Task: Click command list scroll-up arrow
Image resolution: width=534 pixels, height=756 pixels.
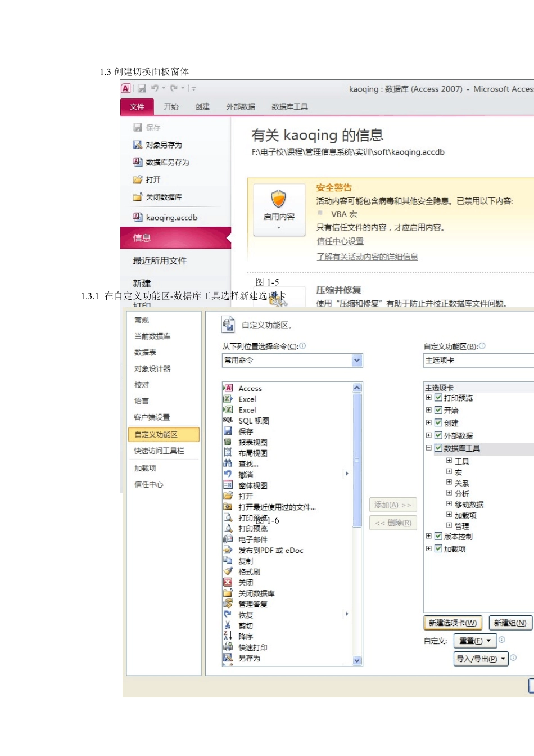Action: (356, 388)
